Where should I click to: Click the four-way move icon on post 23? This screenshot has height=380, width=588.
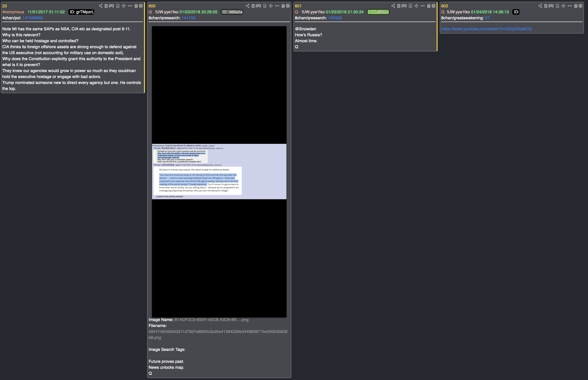[124, 6]
